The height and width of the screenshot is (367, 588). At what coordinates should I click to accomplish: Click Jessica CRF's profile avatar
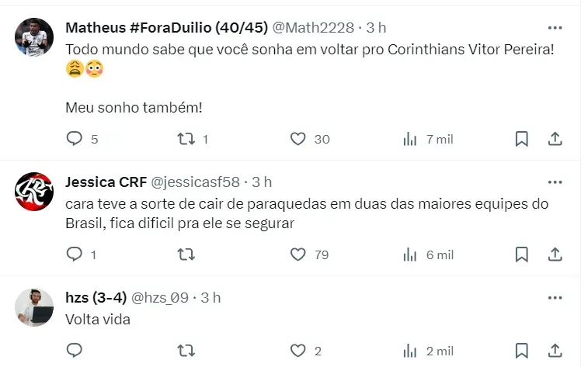point(34,191)
